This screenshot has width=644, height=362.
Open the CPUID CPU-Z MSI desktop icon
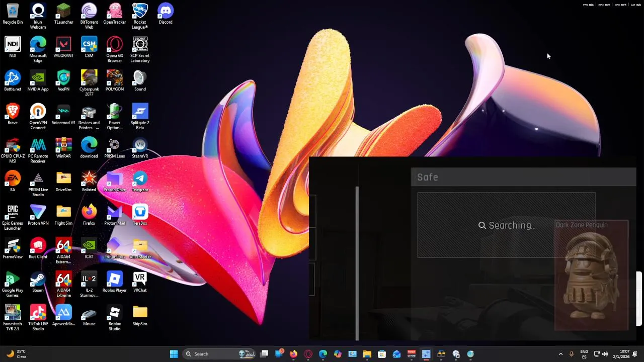tap(13, 151)
